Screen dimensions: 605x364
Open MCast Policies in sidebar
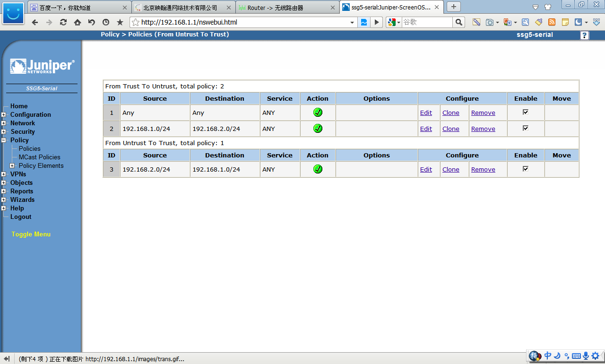pyautogui.click(x=40, y=157)
